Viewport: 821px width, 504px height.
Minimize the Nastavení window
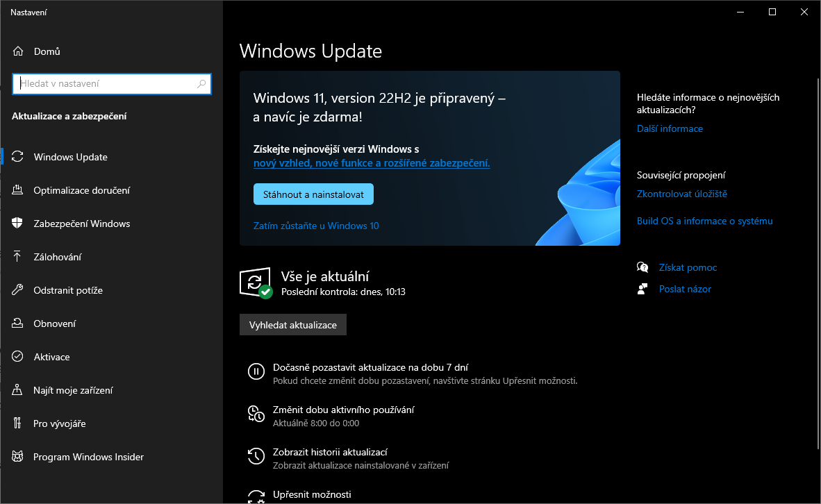[740, 12]
